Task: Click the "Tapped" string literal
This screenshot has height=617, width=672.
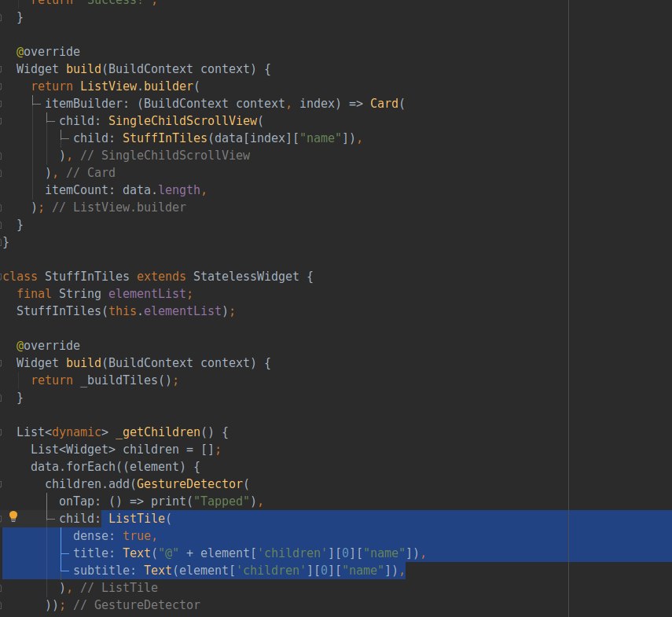Action: click(221, 501)
